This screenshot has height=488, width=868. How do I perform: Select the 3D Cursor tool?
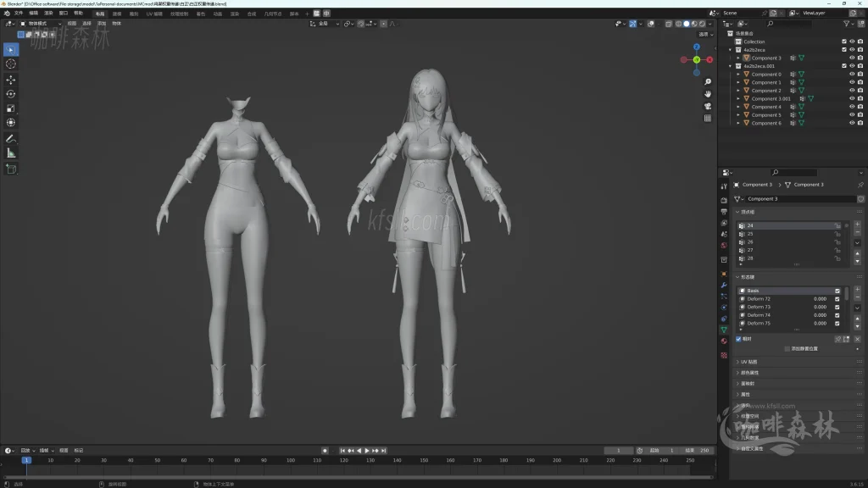tap(10, 64)
